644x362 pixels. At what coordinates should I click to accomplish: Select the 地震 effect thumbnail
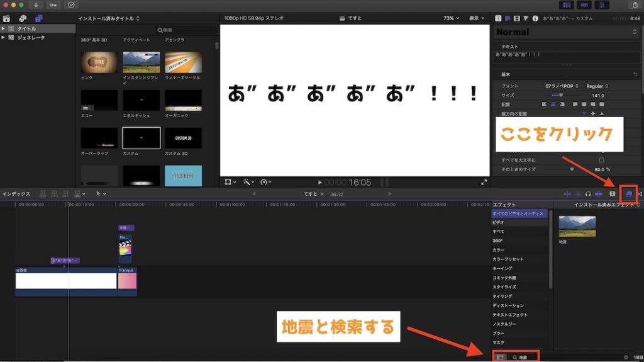click(x=577, y=226)
